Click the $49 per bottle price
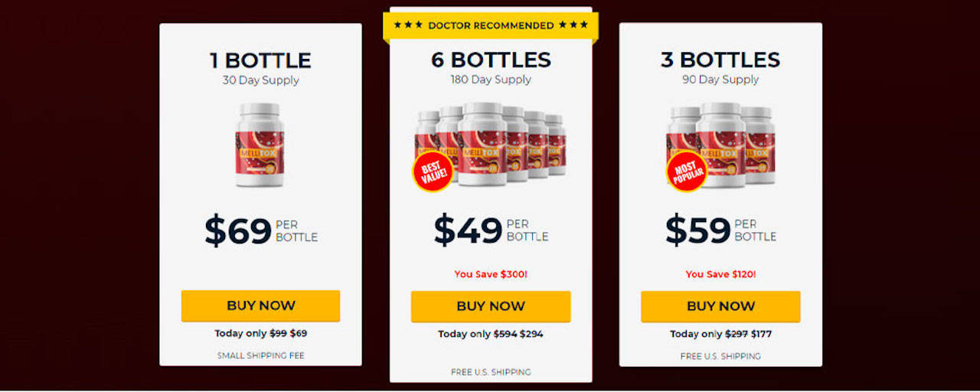 click(x=491, y=230)
